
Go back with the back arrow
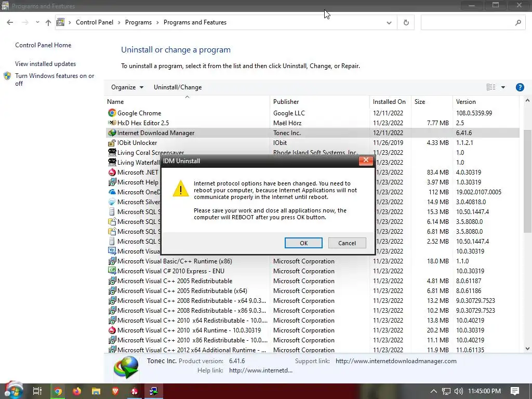(10, 22)
